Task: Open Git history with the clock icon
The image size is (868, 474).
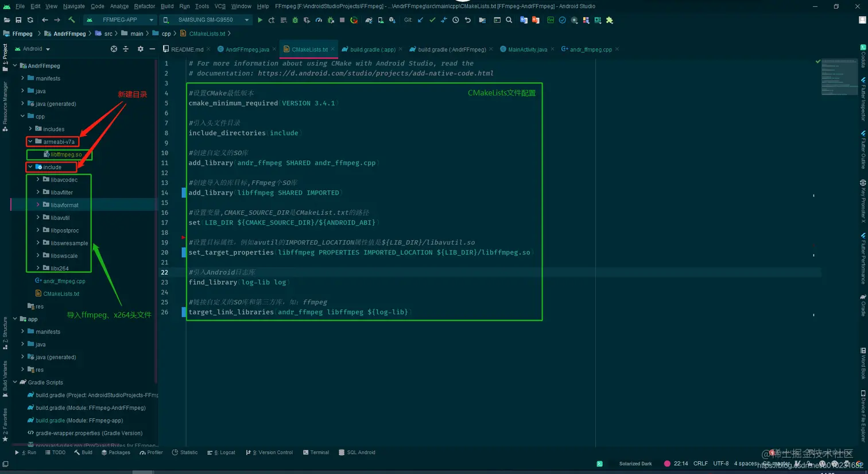Action: coord(456,20)
